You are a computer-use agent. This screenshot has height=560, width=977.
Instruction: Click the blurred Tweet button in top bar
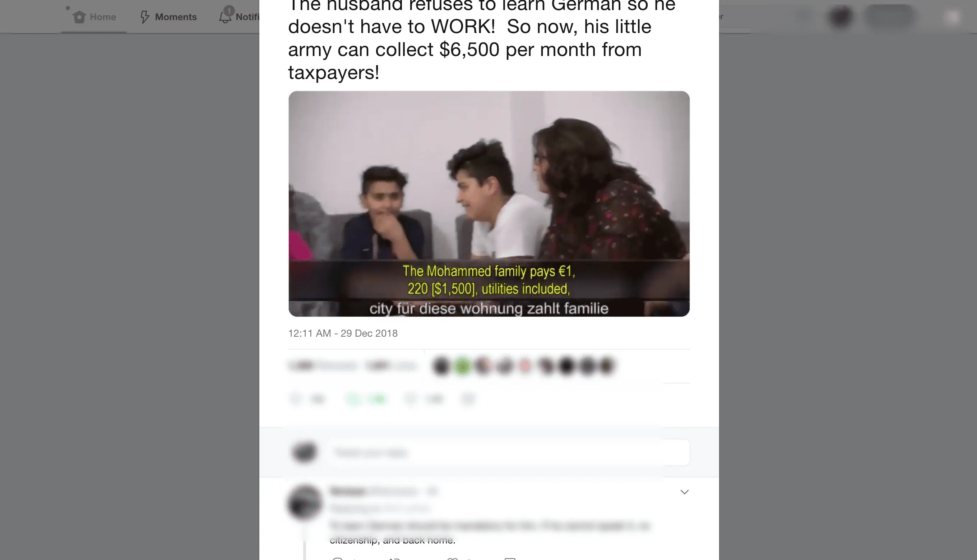point(890,17)
